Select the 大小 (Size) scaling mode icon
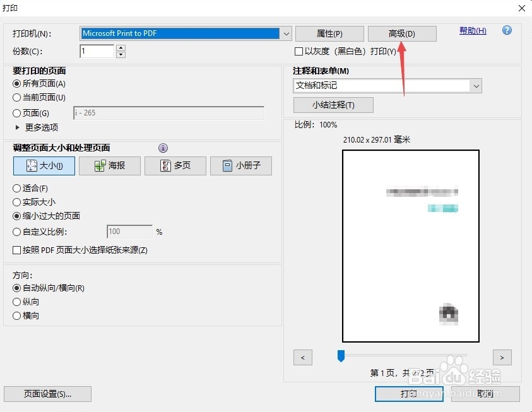 point(44,165)
